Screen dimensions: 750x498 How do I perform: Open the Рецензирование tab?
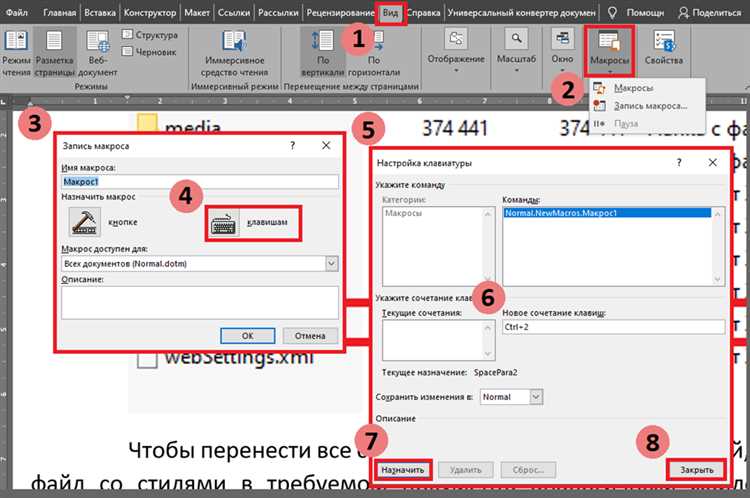click(x=341, y=13)
